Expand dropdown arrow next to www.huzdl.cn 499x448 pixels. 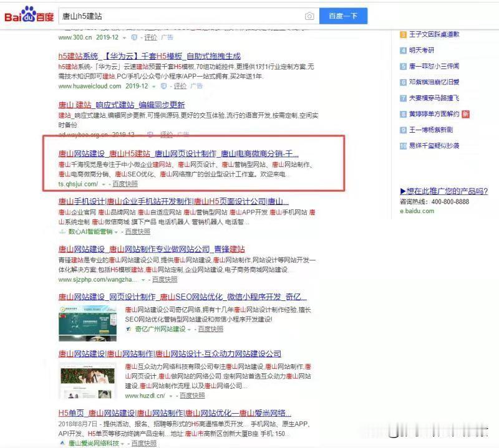pyautogui.click(x=170, y=396)
